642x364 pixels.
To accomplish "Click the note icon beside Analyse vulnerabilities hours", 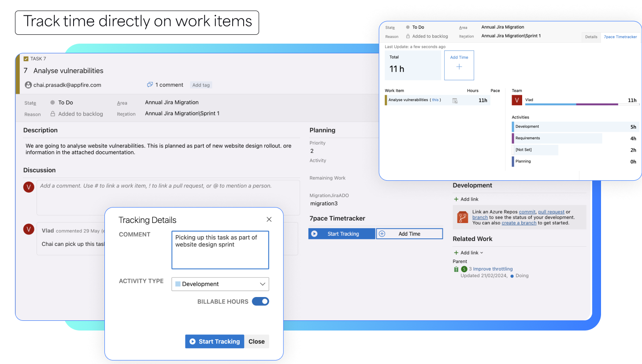I will pyautogui.click(x=454, y=100).
